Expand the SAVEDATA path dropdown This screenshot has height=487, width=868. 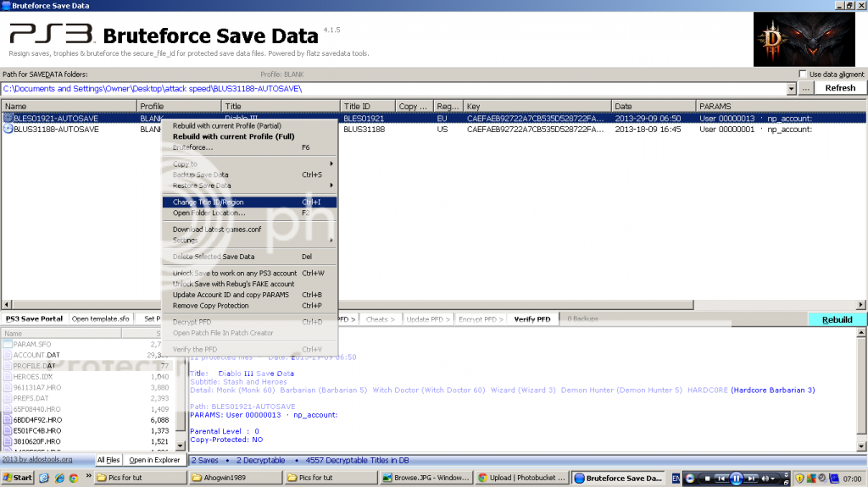pos(790,88)
